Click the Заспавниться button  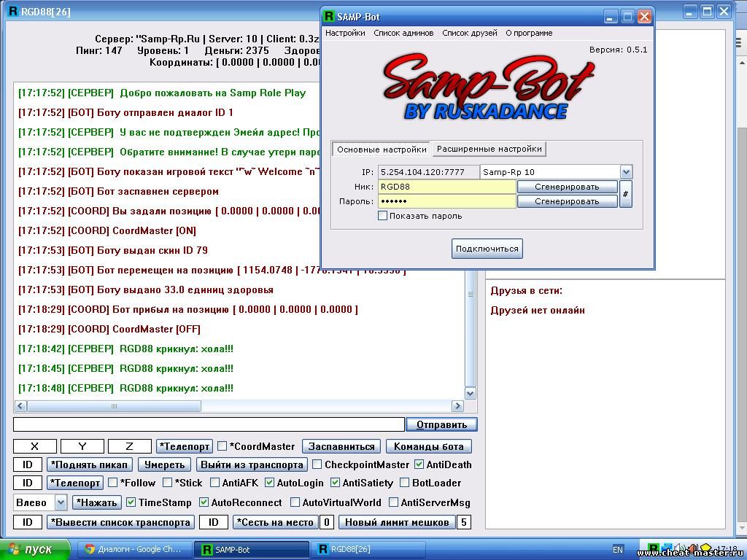click(x=341, y=446)
